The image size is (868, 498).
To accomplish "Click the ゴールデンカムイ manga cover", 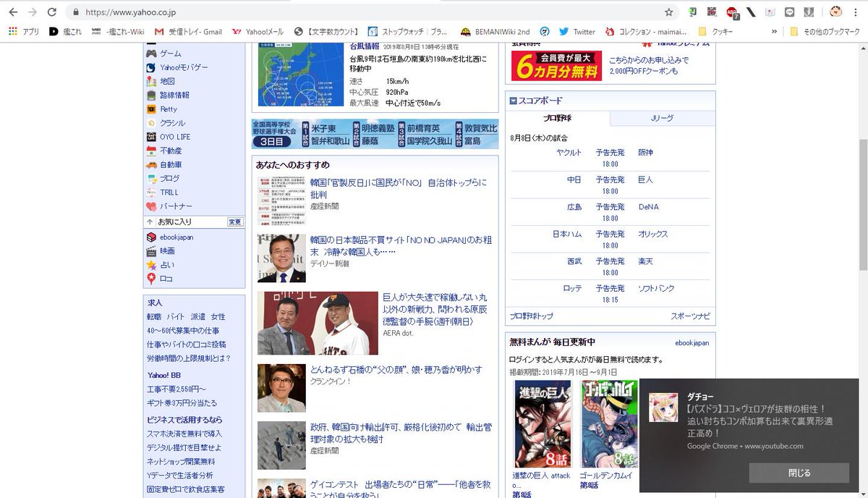I will [x=608, y=423].
